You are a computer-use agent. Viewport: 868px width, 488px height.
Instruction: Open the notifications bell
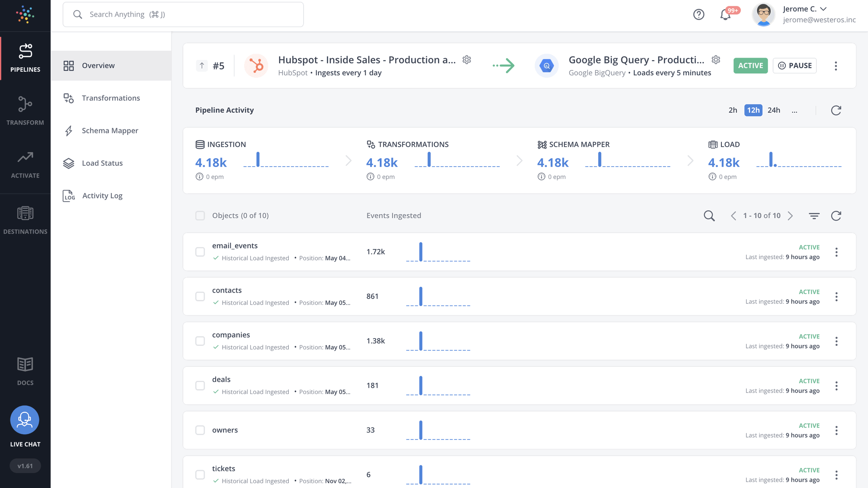tap(726, 14)
